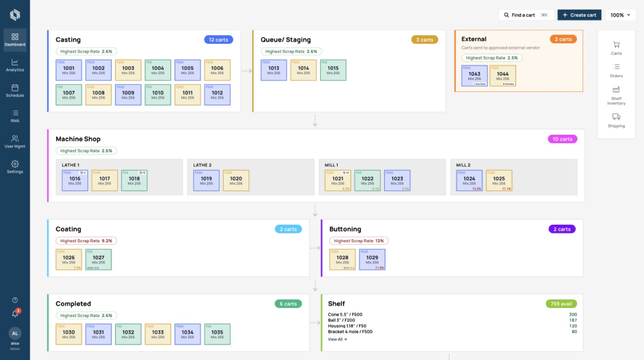The height and width of the screenshot is (360, 644).
Task: Open Shipping from right panel
Action: pos(616,121)
